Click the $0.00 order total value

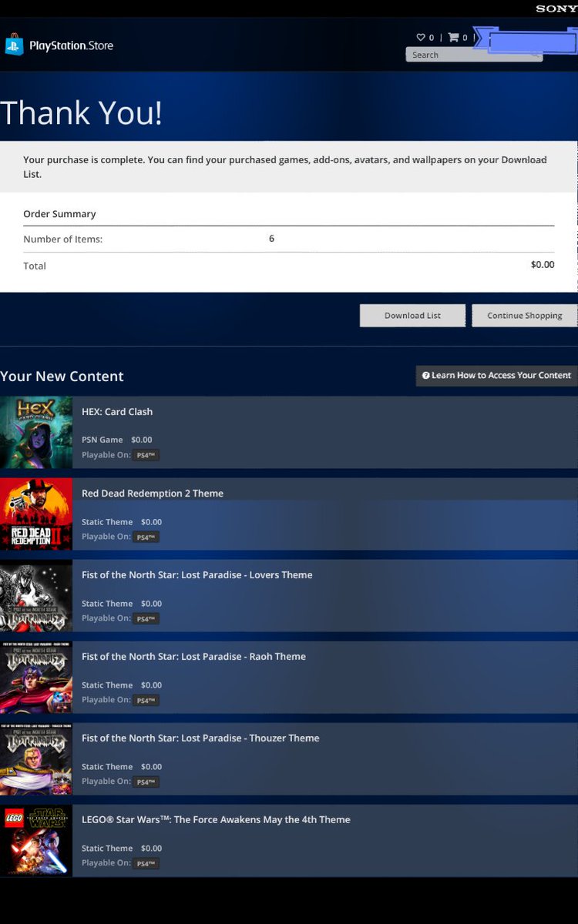[543, 265]
